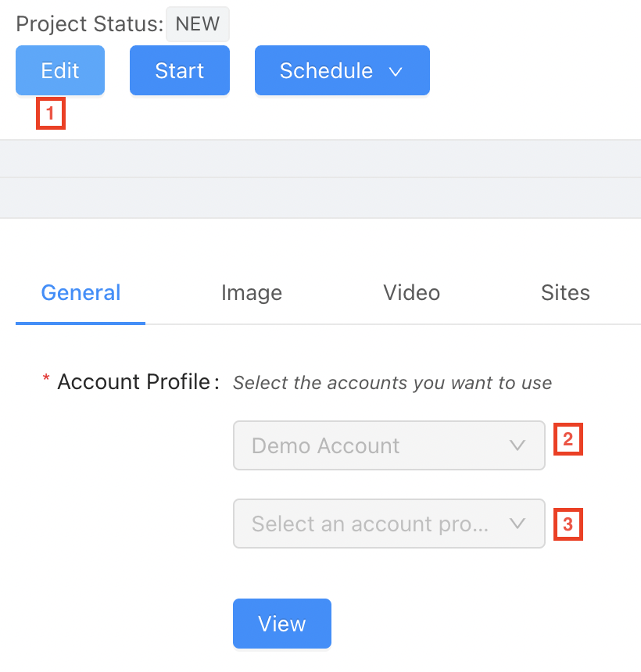Viewport: 641px width, 672px height.
Task: Click the chevron arrow beside Schedule
Action: tap(396, 71)
